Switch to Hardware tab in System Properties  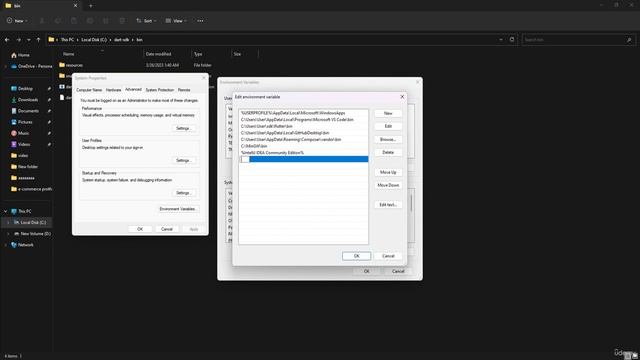113,90
